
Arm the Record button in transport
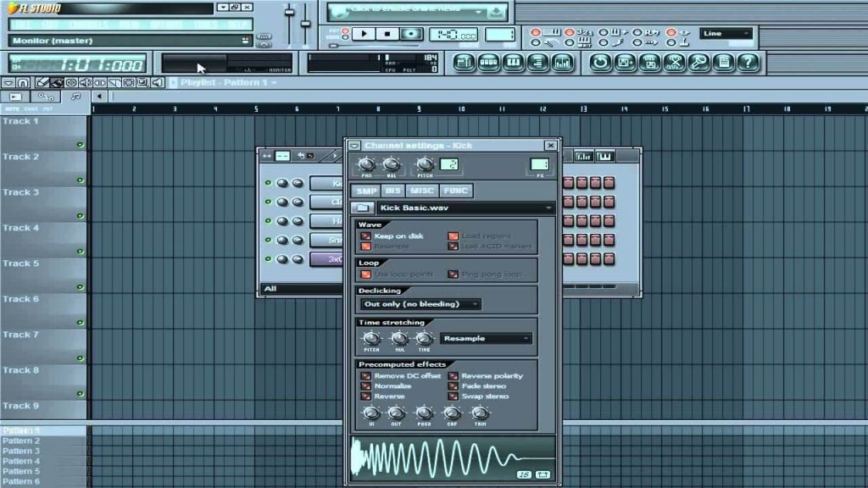point(411,34)
